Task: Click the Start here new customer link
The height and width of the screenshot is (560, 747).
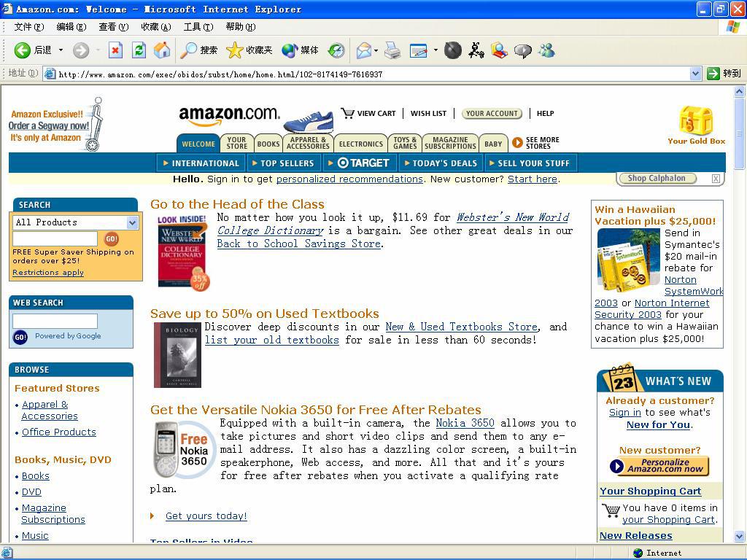Action: tap(532, 179)
